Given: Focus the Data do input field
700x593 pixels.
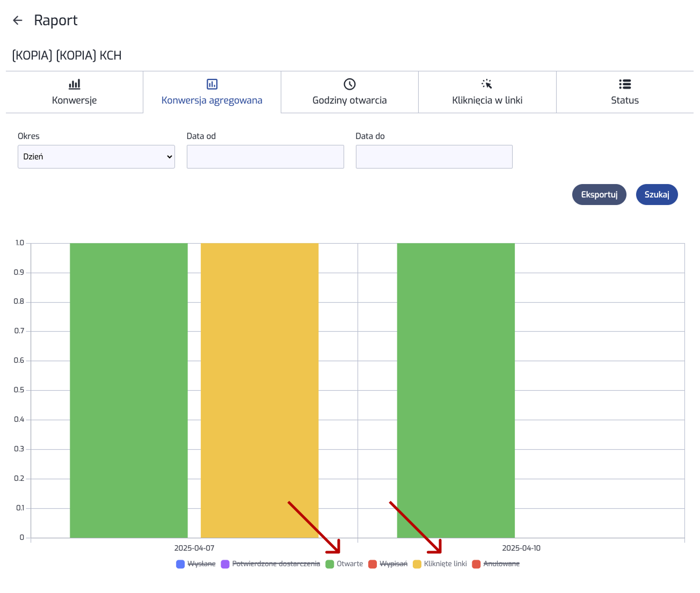Looking at the screenshot, I should tap(434, 157).
